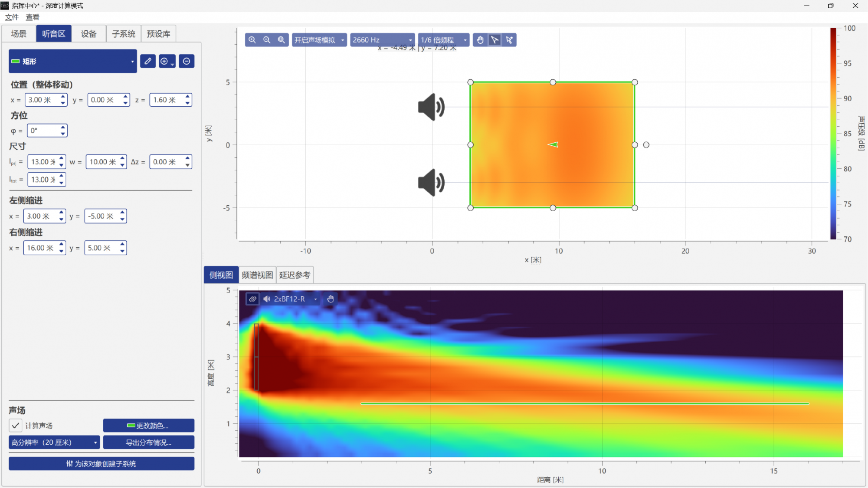Zoom out on the top view plot
868x488 pixels.
267,40
